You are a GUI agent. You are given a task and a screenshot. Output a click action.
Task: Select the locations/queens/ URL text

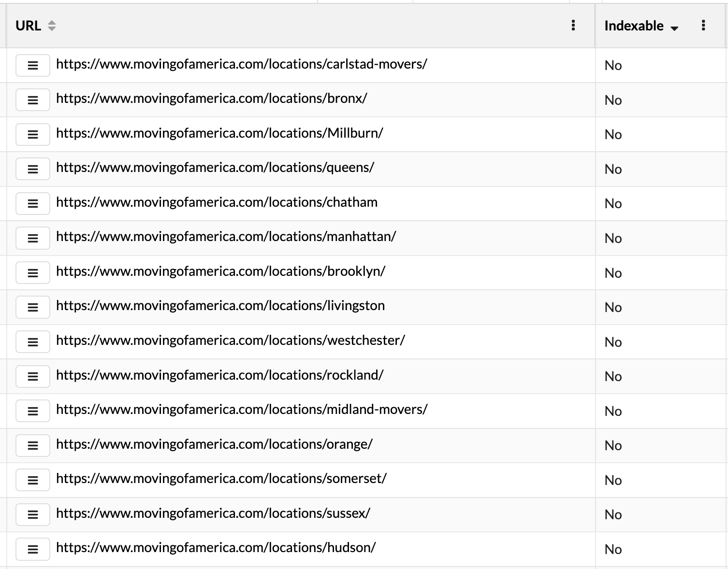click(215, 168)
